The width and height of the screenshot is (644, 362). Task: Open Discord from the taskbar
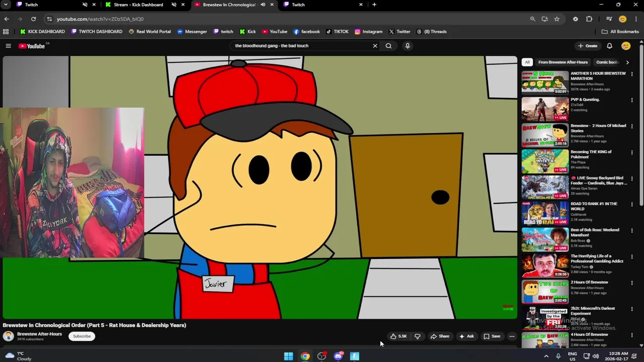click(338, 356)
